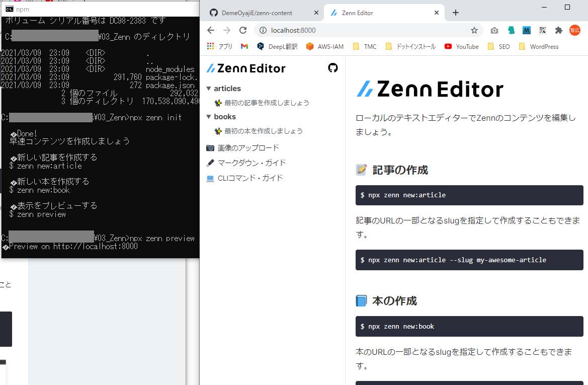This screenshot has height=385, width=588.
Task: Close the Zenn Editor tab
Action: (437, 13)
